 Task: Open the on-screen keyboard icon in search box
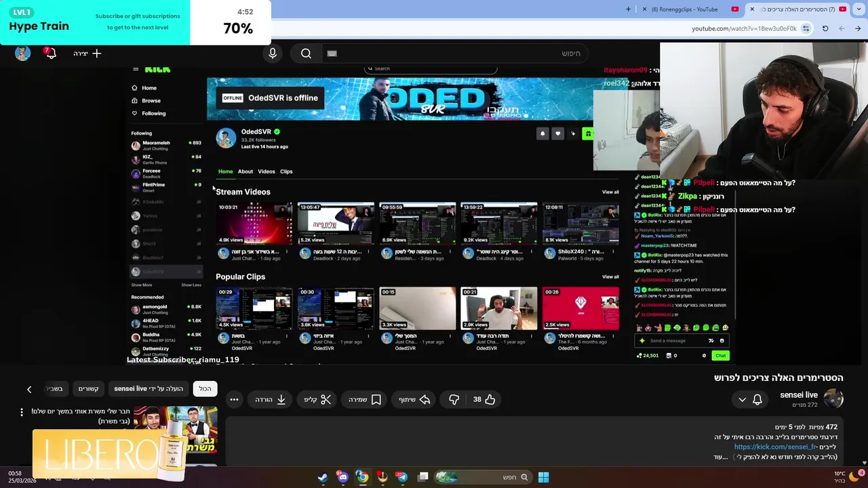332,54
